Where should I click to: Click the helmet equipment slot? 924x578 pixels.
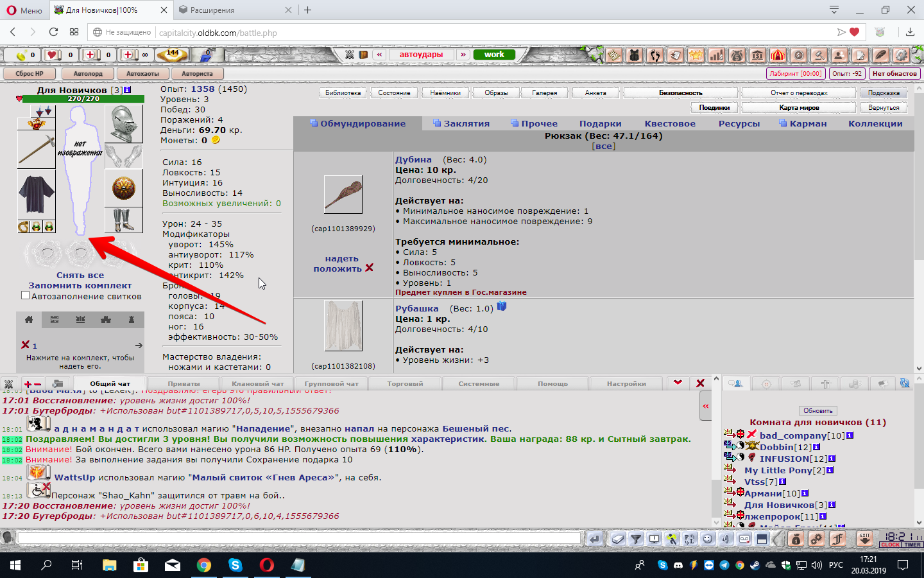coord(123,123)
